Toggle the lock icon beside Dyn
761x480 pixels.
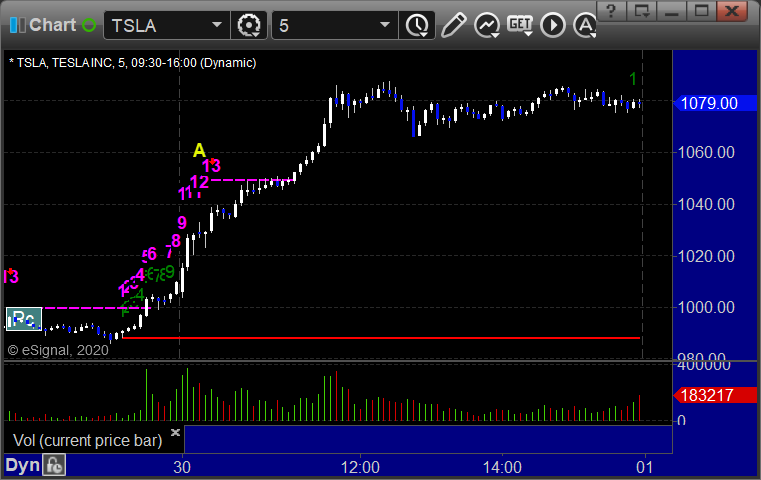tap(54, 465)
